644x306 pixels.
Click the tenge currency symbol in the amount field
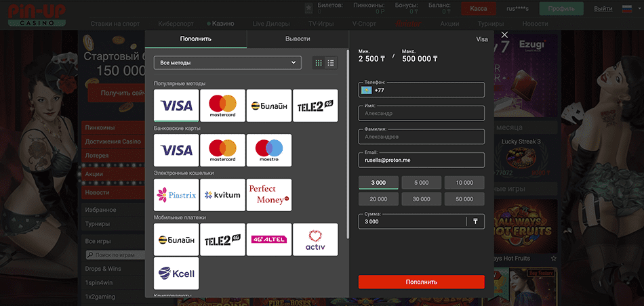coord(476,221)
